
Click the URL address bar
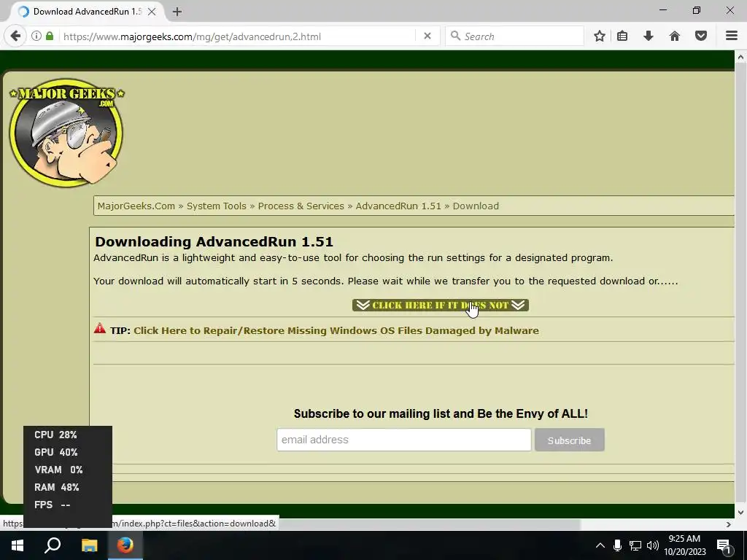click(x=239, y=36)
